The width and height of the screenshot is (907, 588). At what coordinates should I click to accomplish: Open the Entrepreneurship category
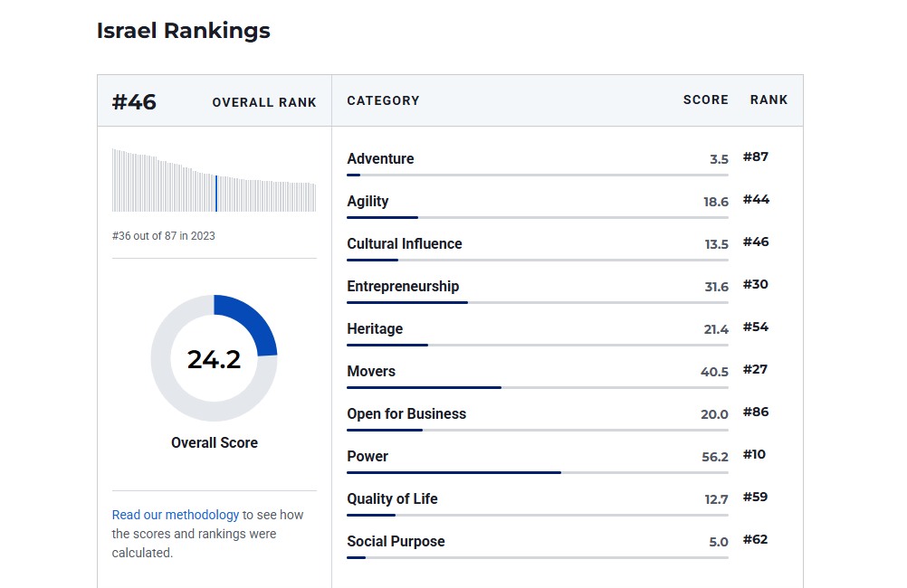coord(403,287)
